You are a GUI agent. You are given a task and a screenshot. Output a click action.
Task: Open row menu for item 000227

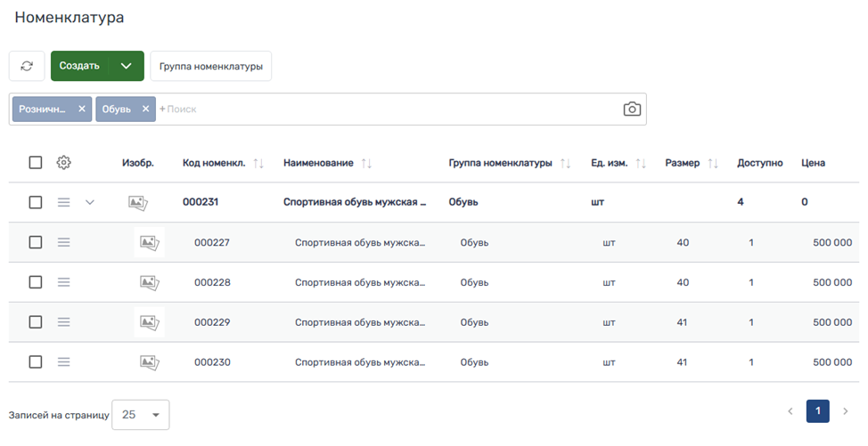(63, 242)
